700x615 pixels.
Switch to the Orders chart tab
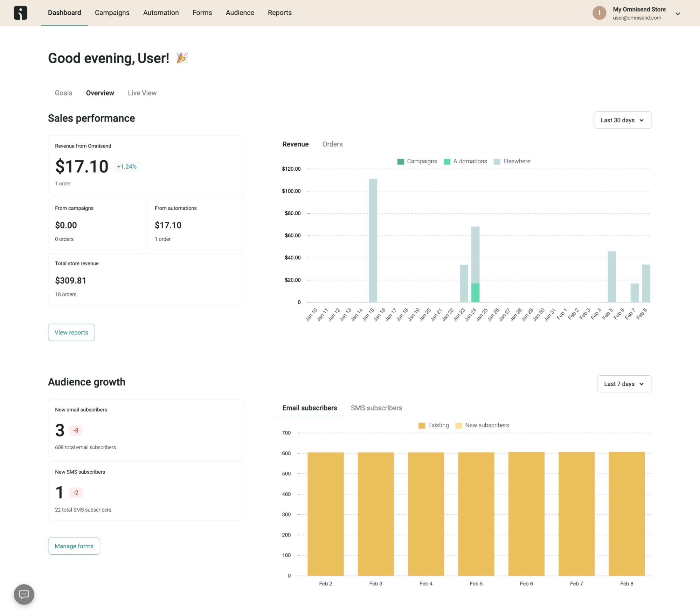pyautogui.click(x=332, y=144)
